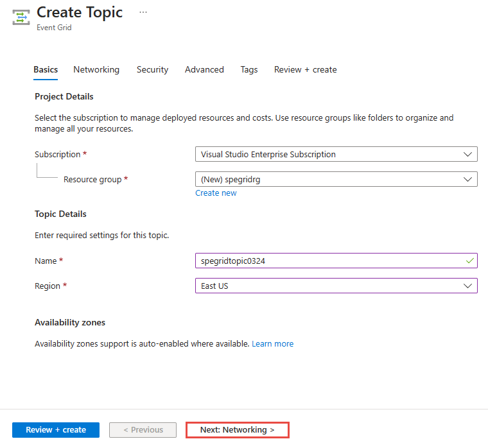Screen dimensions: 488x448
Task: Click the Previous button
Action: pyautogui.click(x=143, y=430)
